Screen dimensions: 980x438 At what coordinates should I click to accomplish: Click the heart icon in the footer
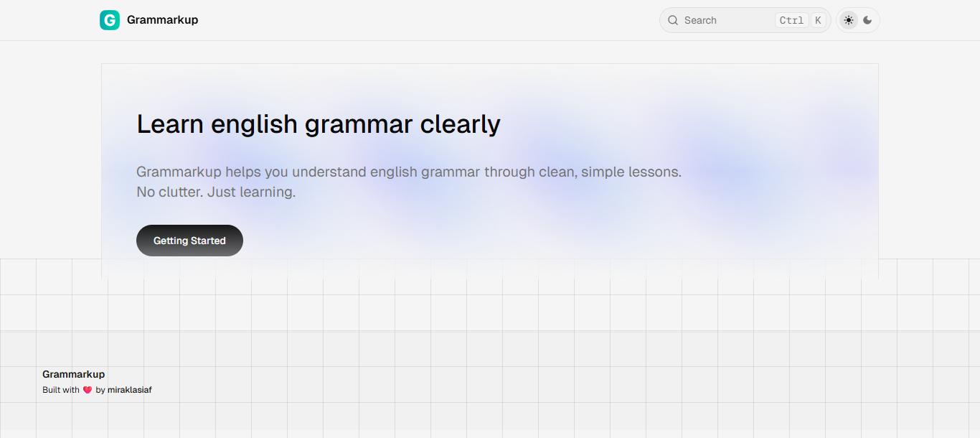click(87, 389)
